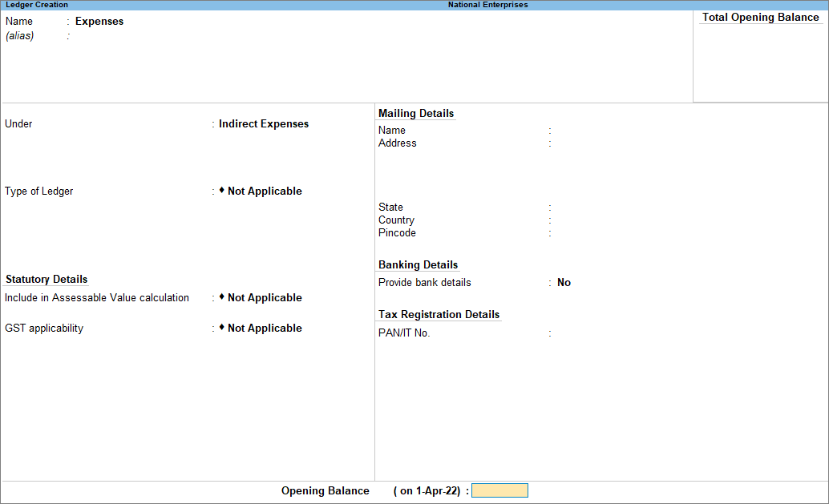This screenshot has height=504, width=829.
Task: Click the "(alias)" label
Action: (19, 36)
